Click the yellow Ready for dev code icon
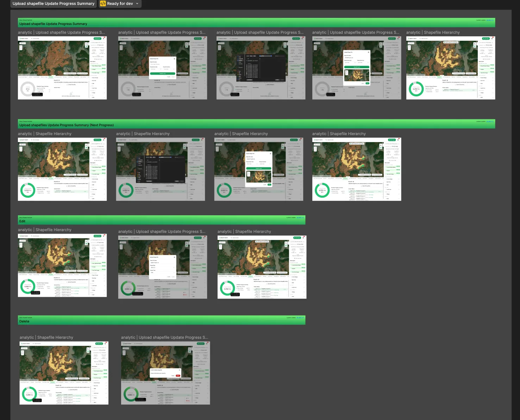Viewport: 520px width, 420px height. pos(103,4)
